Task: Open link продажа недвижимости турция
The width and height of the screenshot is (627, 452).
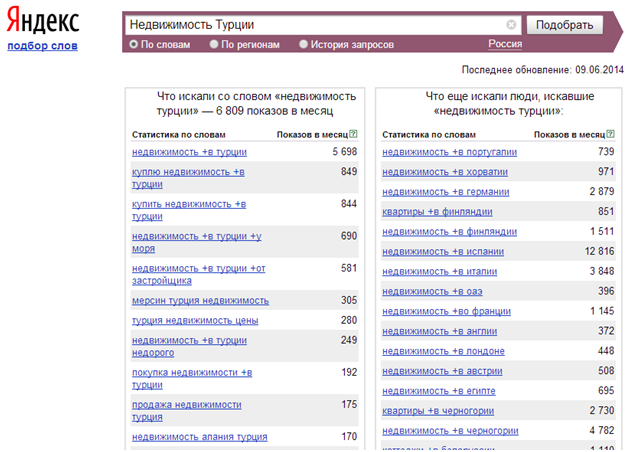Action: click(187, 411)
